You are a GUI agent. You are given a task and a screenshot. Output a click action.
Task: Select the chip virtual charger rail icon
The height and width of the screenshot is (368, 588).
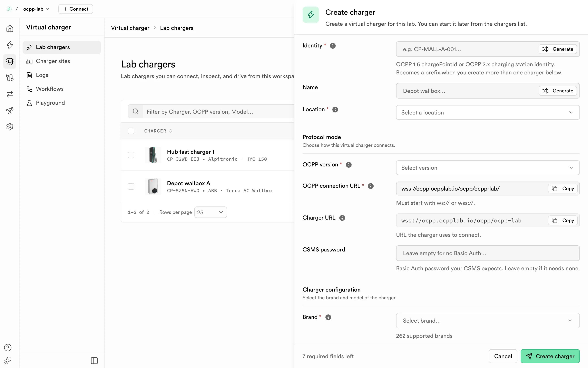(x=10, y=61)
